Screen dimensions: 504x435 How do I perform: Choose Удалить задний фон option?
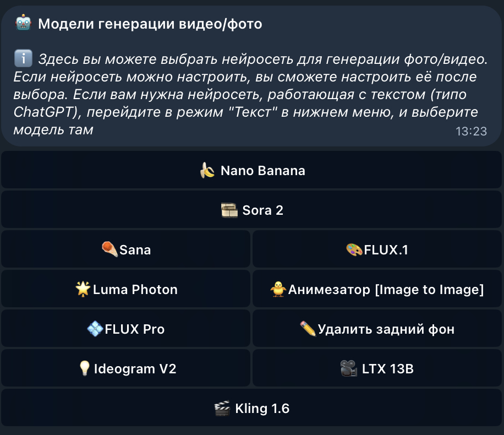377,329
